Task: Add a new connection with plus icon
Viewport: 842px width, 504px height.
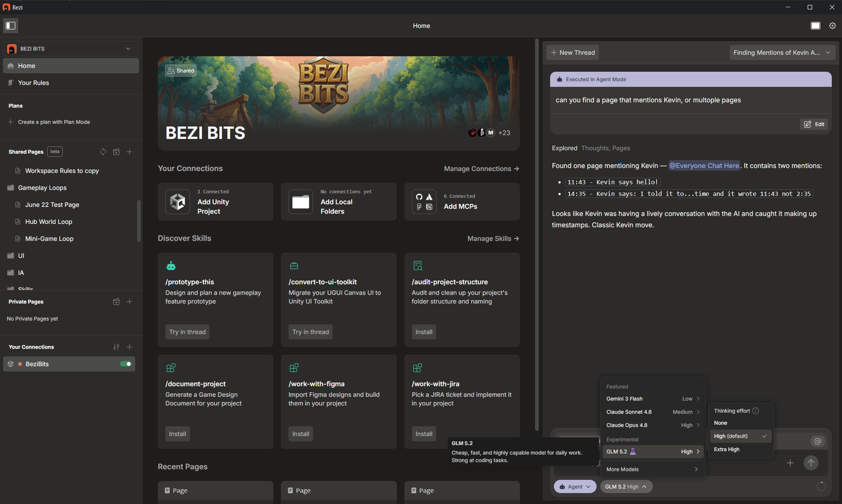Action: (130, 347)
